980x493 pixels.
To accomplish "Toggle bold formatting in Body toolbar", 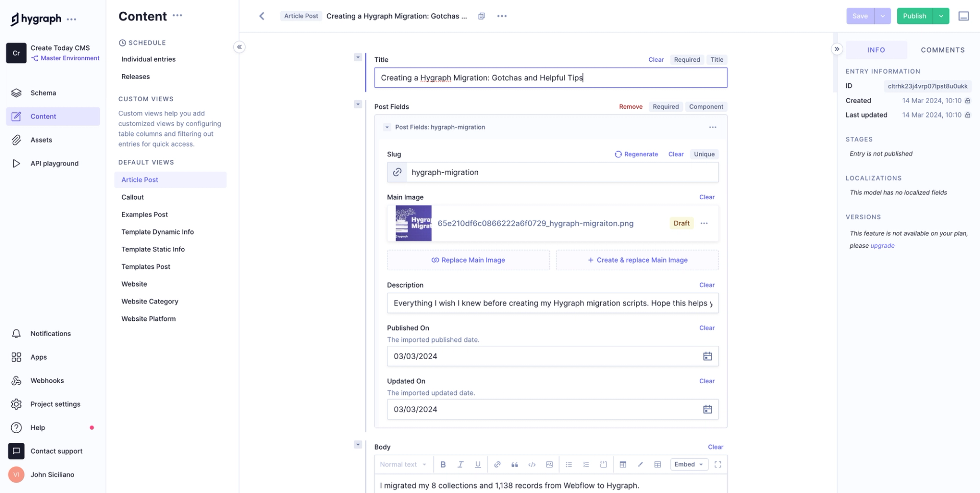I will (x=443, y=464).
